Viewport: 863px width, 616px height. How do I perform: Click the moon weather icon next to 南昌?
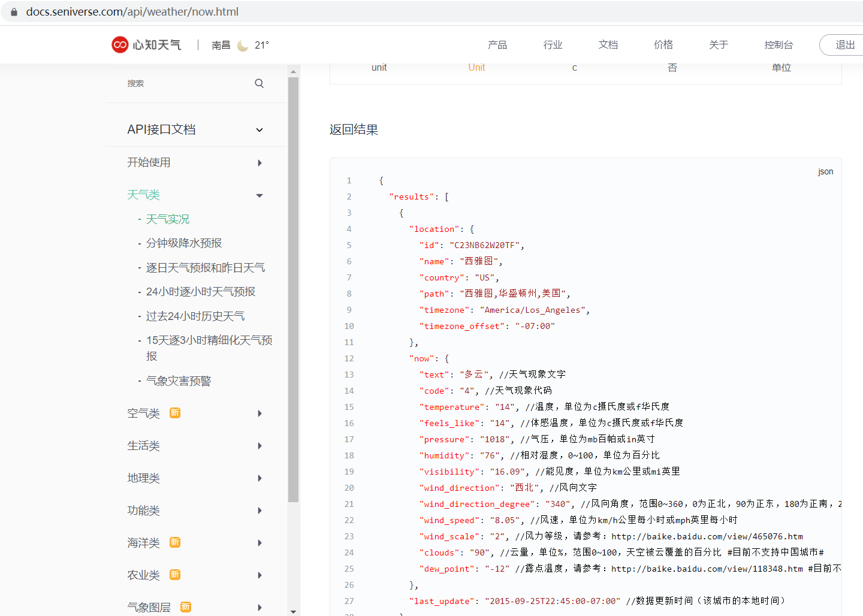(x=243, y=46)
